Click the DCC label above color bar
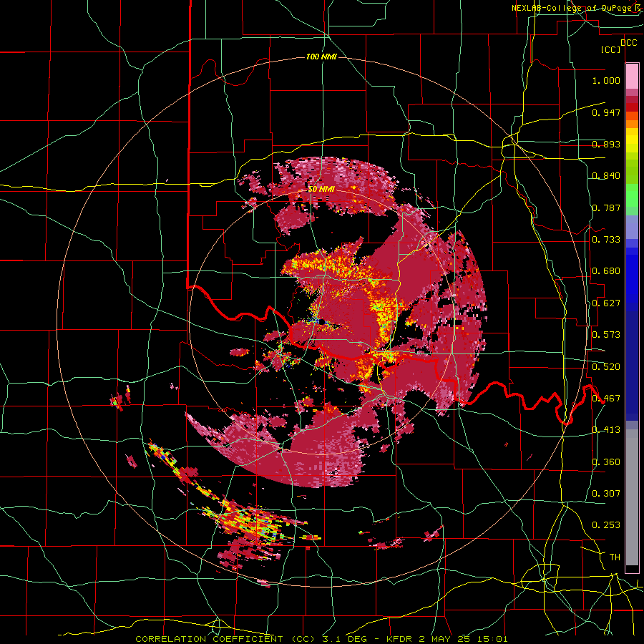Viewport: 644px width, 644px height. (628, 43)
